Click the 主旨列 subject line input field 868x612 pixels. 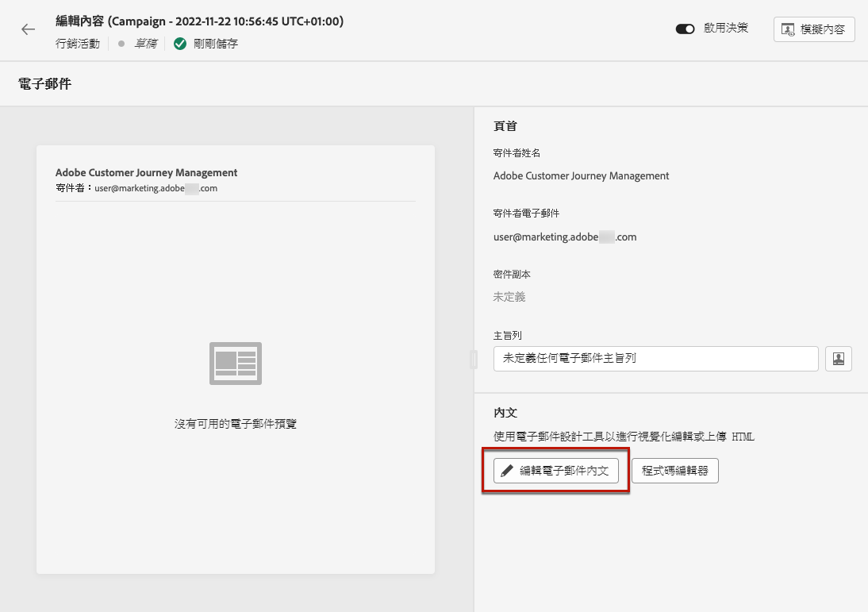655,358
